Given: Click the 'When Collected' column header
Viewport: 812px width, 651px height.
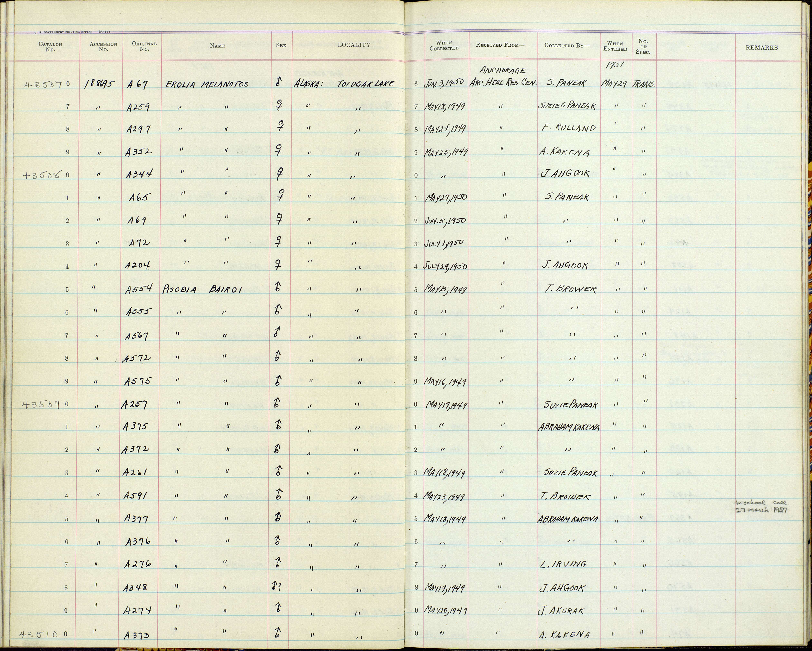Looking at the screenshot, I should (x=444, y=46).
